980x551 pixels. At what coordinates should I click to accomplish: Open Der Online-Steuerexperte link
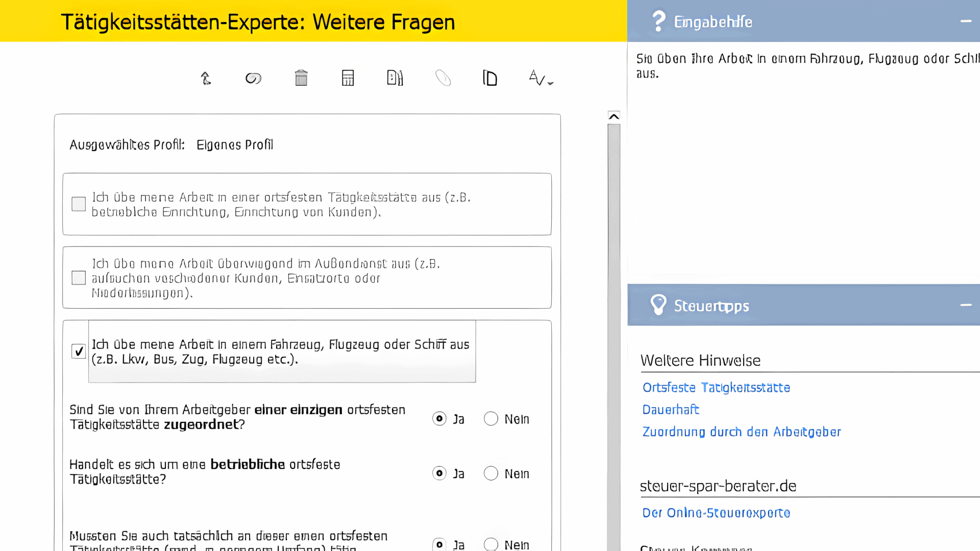(x=716, y=513)
